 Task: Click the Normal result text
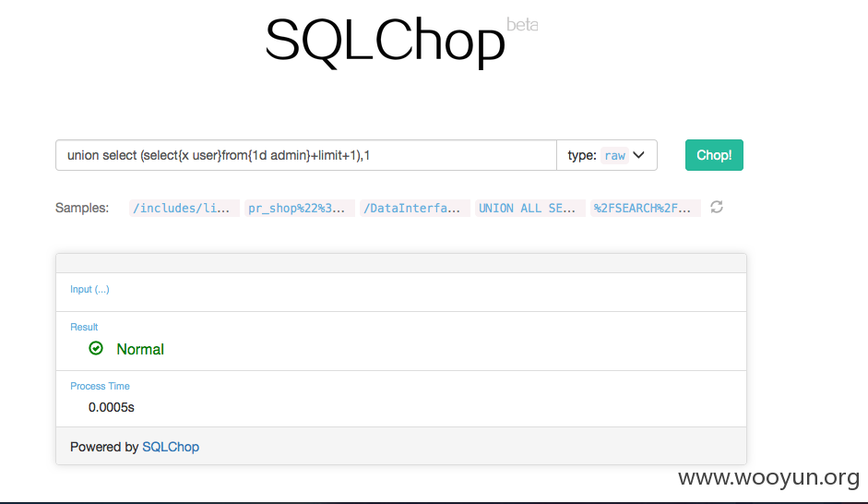tap(140, 350)
